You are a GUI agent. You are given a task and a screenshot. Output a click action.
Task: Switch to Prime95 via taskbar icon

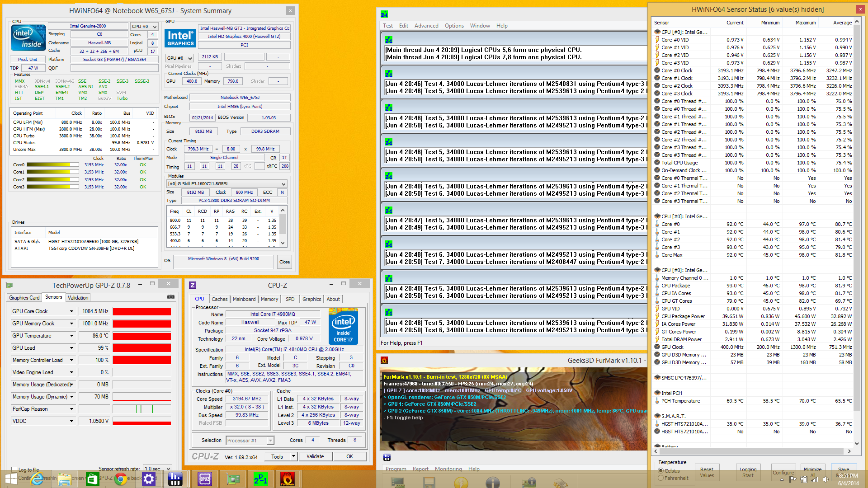point(261,479)
